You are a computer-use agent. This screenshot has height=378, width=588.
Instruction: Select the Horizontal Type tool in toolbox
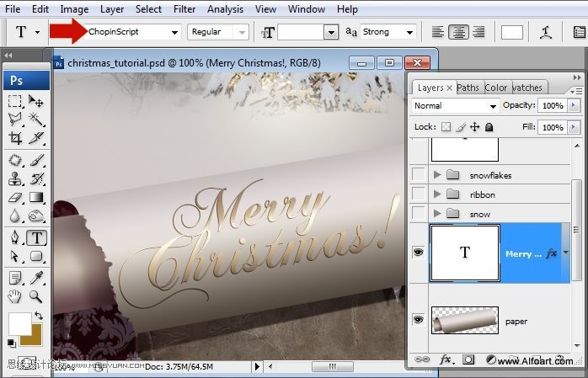[36, 237]
